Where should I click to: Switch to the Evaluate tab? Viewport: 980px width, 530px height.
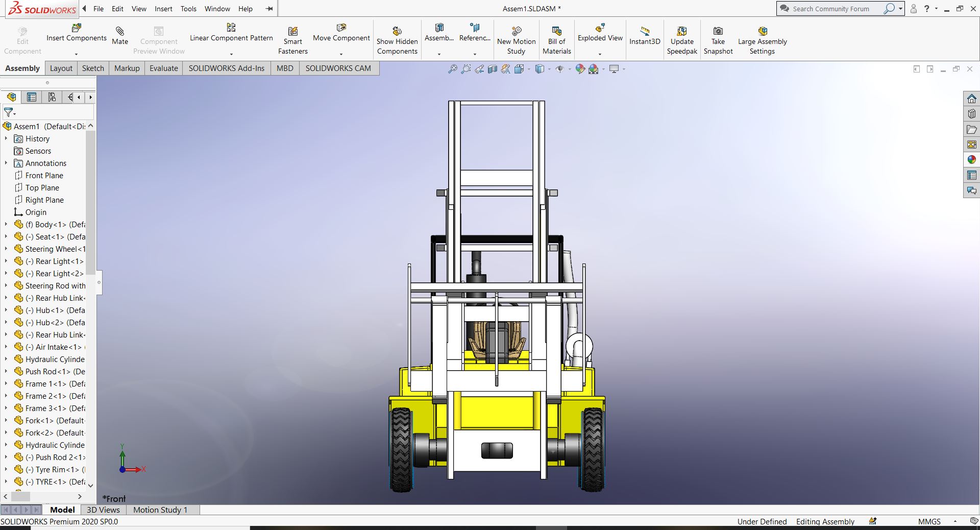pyautogui.click(x=163, y=68)
